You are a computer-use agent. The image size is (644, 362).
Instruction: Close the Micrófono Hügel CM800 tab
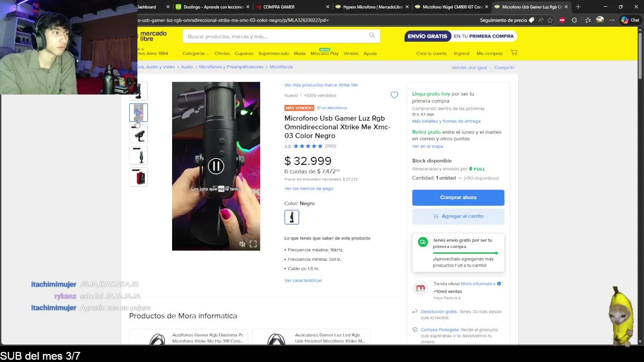click(x=487, y=7)
